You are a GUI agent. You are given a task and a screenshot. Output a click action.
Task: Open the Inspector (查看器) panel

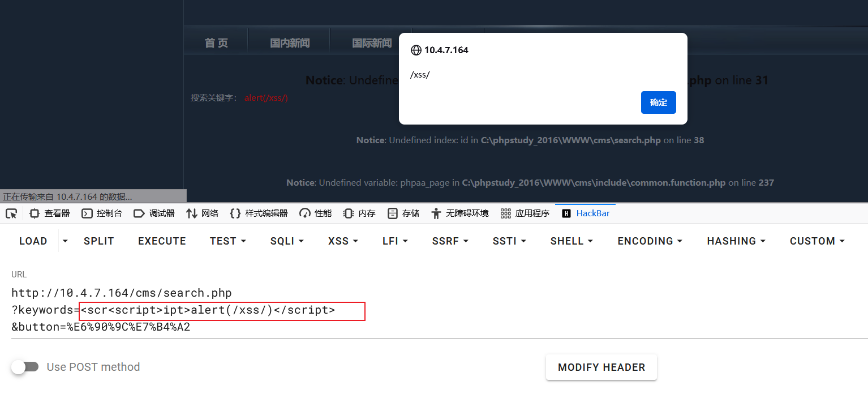tap(50, 213)
